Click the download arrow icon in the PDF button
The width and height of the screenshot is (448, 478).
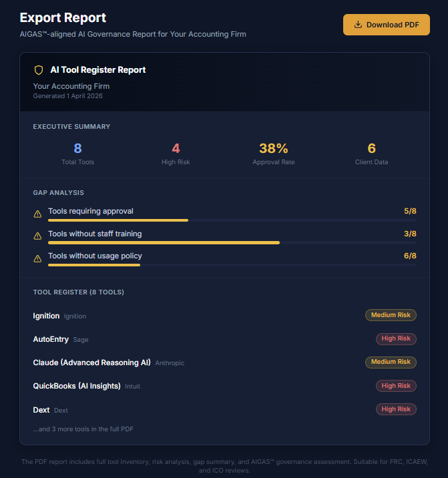click(x=359, y=25)
